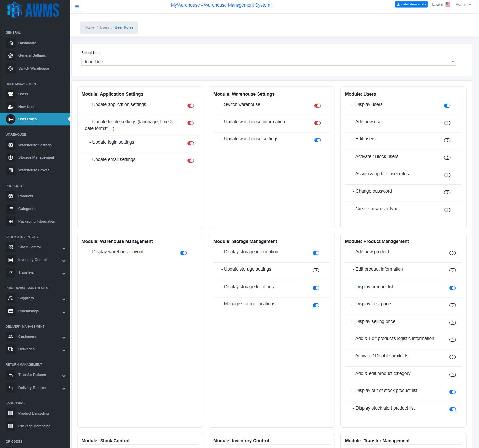The image size is (479, 448).
Task: Open the Select User dropdown
Action: pyautogui.click(x=268, y=62)
